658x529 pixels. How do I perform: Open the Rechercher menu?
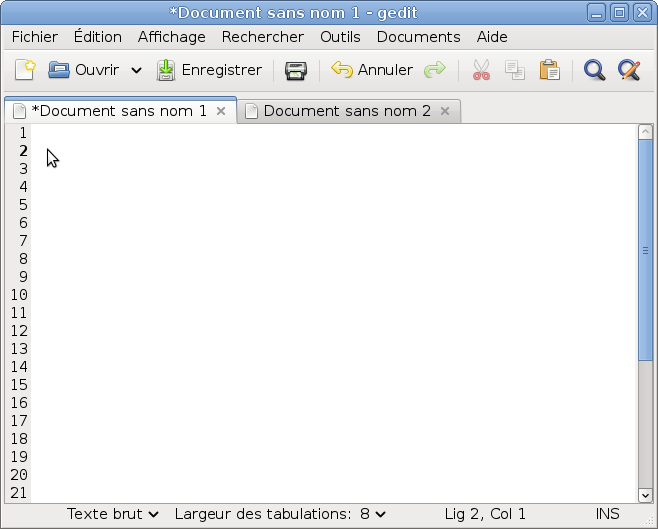(x=263, y=37)
